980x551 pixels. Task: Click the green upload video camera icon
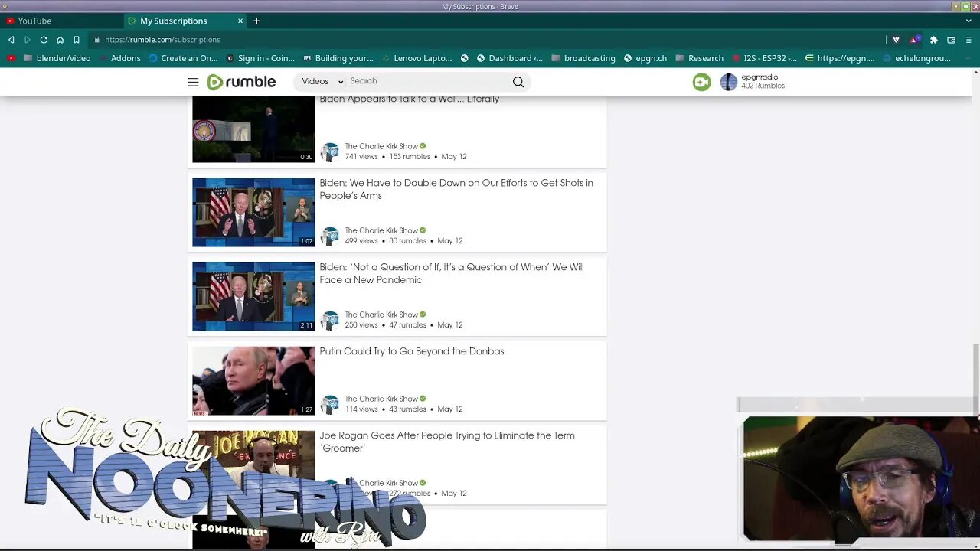tap(701, 82)
